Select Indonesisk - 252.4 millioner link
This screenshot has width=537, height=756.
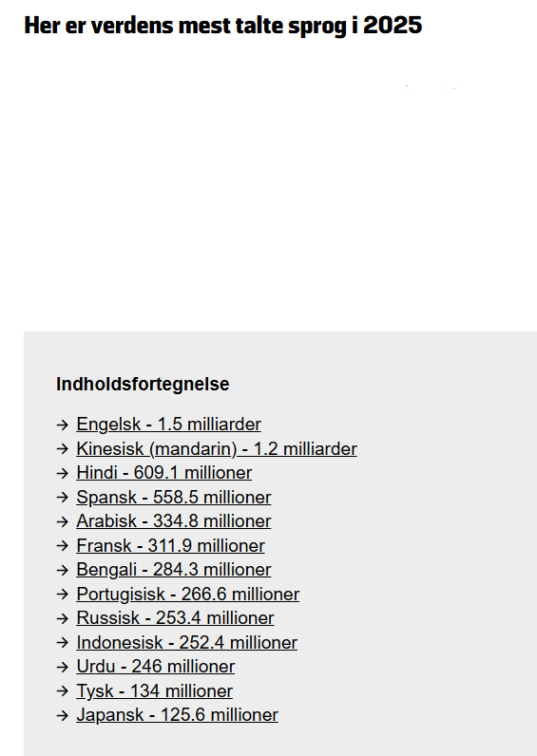click(x=186, y=643)
